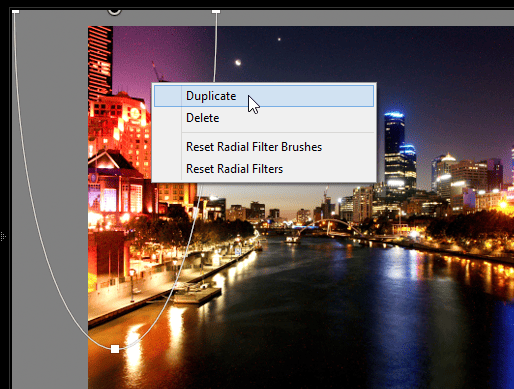Choose Duplicate from the context menu
Screen dimensions: 514x389
tap(264, 96)
